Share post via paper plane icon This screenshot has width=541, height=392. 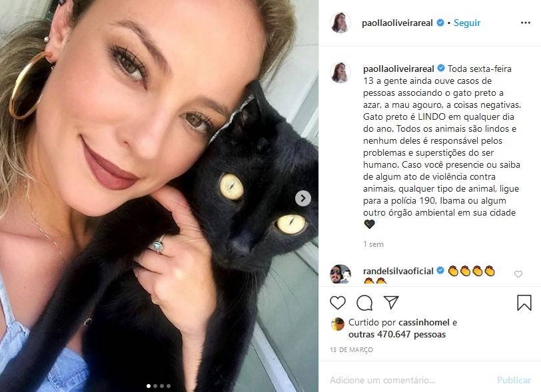click(391, 302)
